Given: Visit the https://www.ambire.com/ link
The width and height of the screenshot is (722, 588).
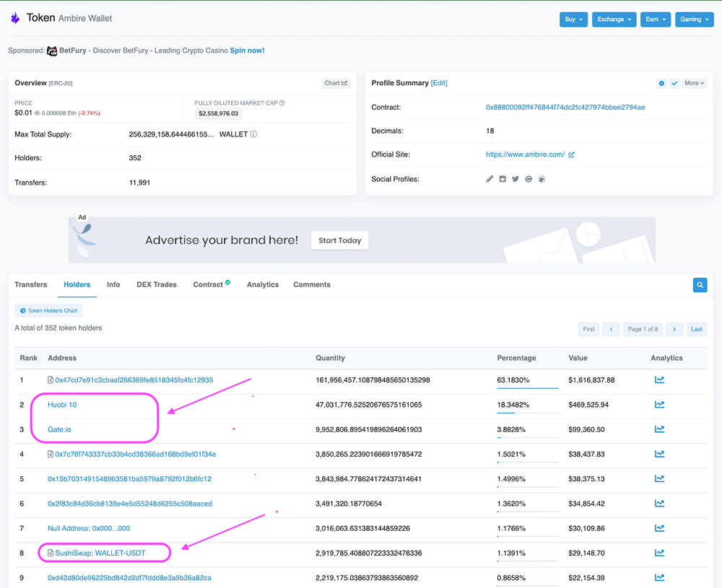Looking at the screenshot, I should (x=526, y=154).
